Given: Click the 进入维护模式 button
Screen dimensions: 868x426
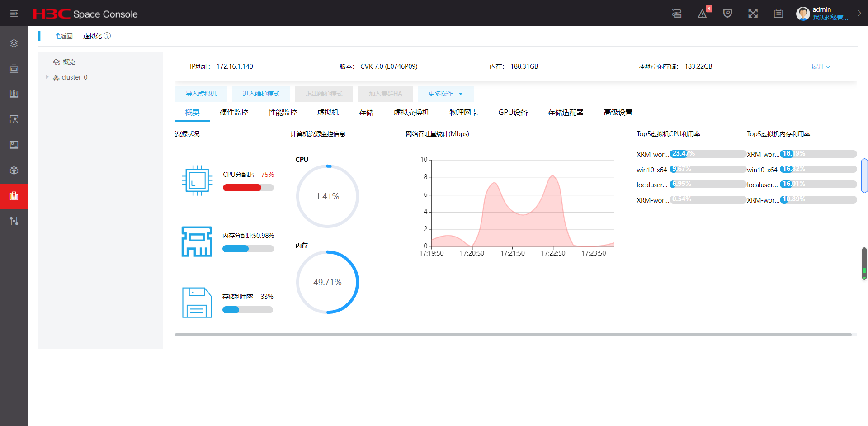Looking at the screenshot, I should point(261,94).
